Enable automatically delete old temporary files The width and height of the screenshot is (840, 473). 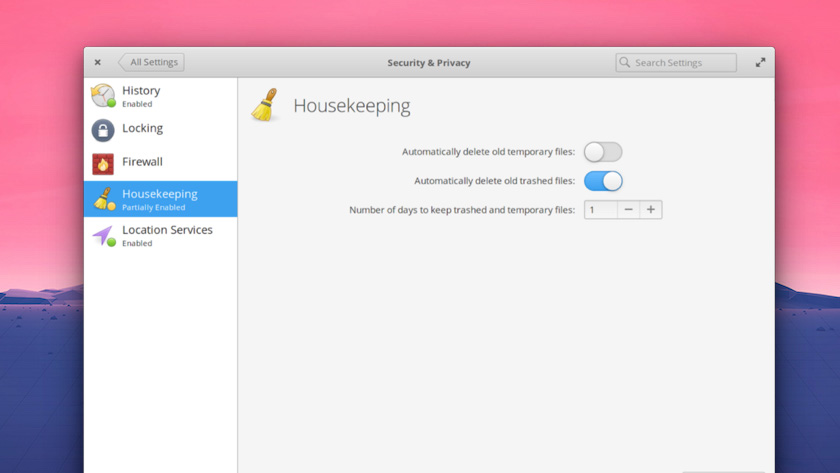(603, 152)
